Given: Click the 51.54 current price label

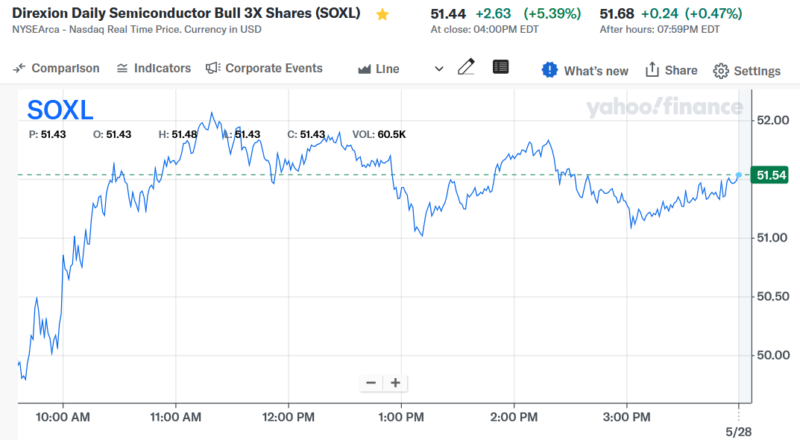Looking at the screenshot, I should tap(771, 175).
